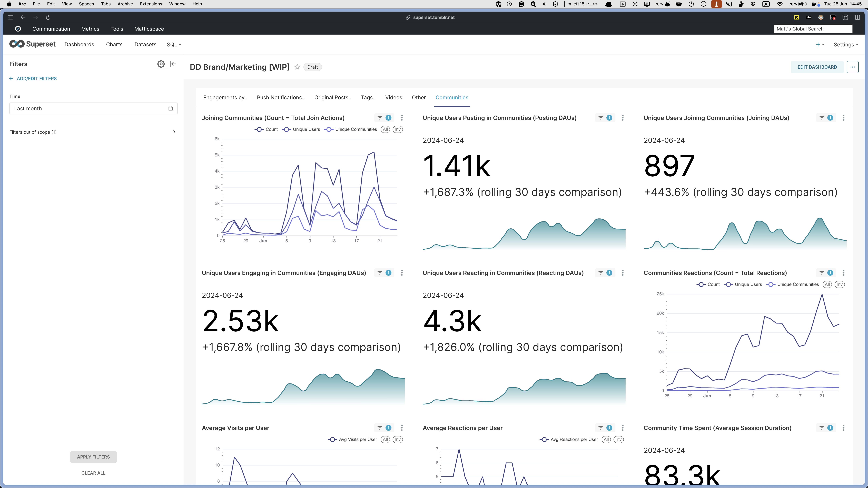Image resolution: width=868 pixels, height=488 pixels.
Task: Click ADD/EDIT FILTERS link
Action: (33, 78)
